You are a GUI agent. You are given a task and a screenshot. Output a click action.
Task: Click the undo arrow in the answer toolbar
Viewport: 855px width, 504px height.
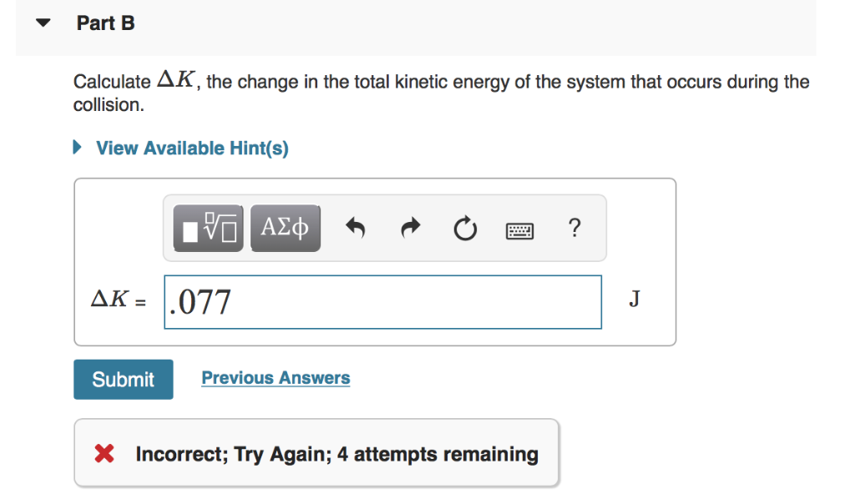pyautogui.click(x=355, y=227)
